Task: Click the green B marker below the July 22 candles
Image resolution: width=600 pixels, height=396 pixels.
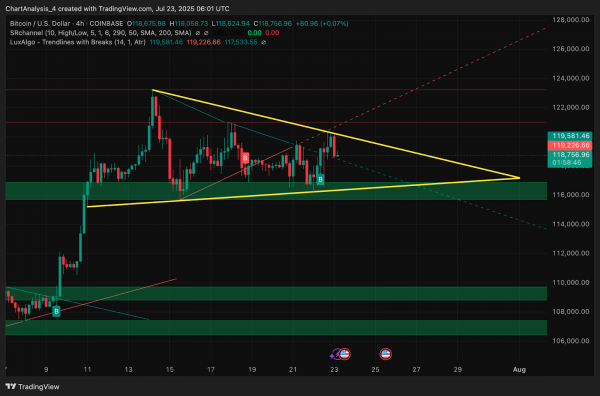Action: click(320, 179)
